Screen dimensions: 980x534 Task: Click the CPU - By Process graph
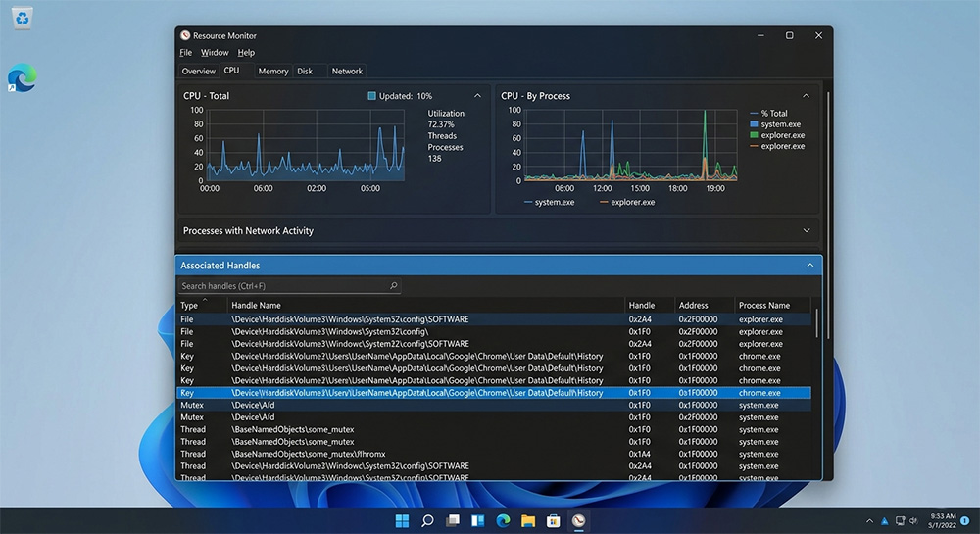tap(630, 146)
